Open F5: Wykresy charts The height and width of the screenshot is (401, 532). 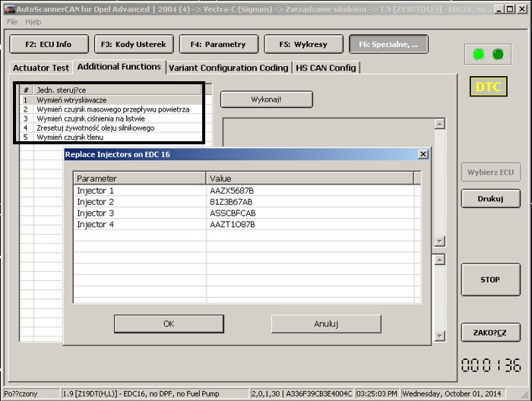coord(302,44)
